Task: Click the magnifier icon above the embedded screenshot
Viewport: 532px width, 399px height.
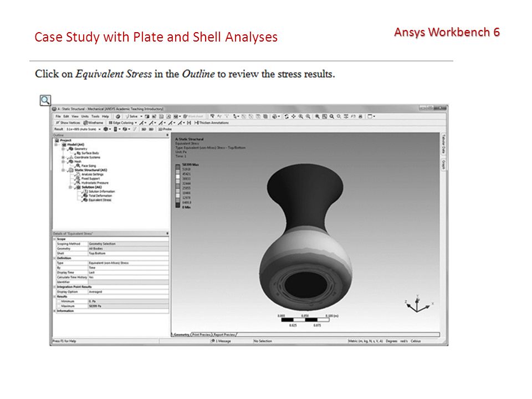Action: point(45,100)
